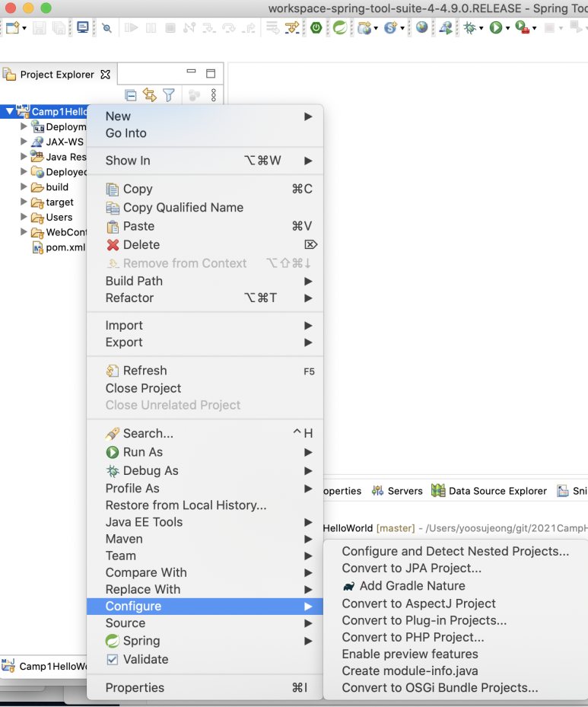Choose Copy in the context menu
Viewport: 588px width, 707px height.
(x=205, y=189)
